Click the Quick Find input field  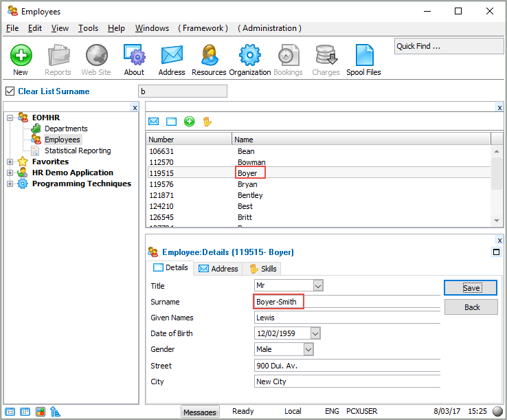point(448,46)
